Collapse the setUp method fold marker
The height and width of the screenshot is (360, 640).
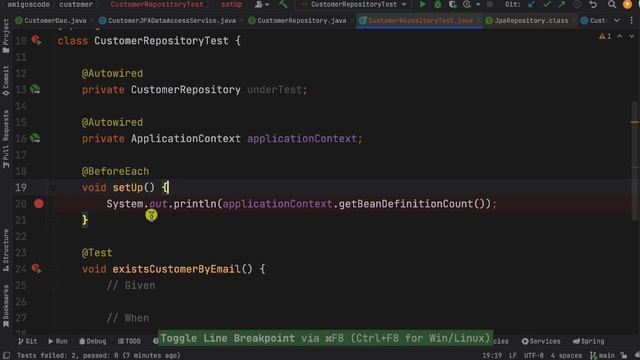point(53,188)
